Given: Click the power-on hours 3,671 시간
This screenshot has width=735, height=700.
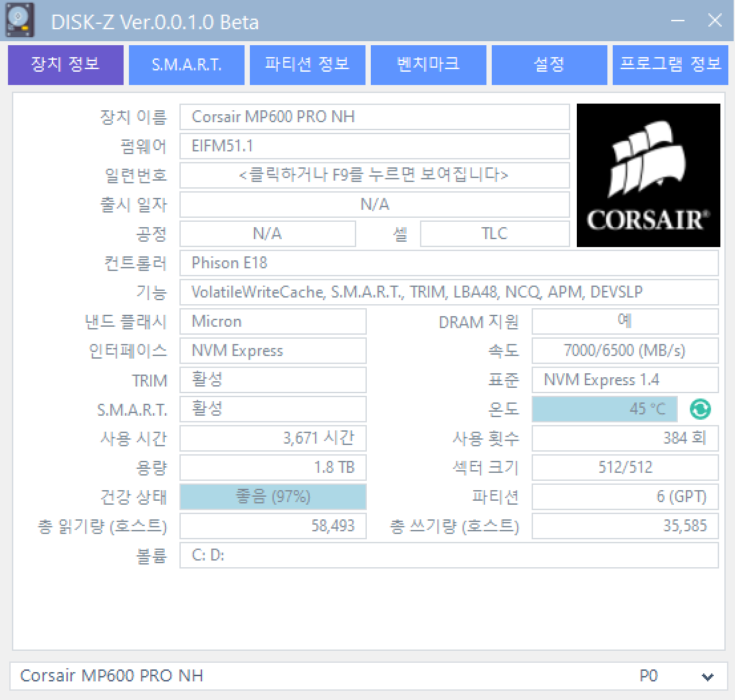Looking at the screenshot, I should pos(273,438).
